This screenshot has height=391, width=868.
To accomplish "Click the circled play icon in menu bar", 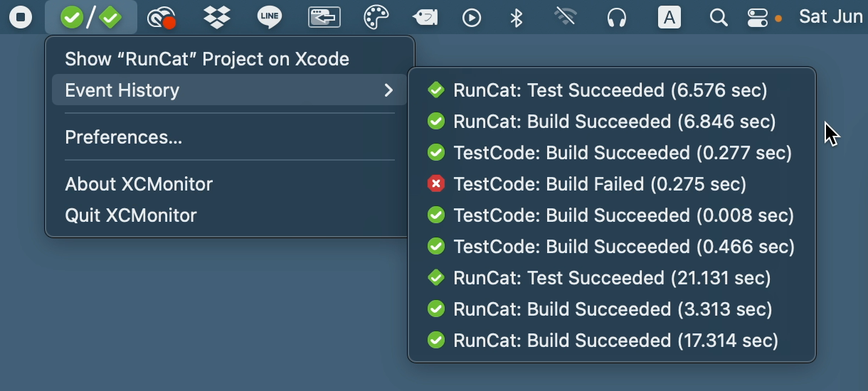I will click(x=472, y=18).
